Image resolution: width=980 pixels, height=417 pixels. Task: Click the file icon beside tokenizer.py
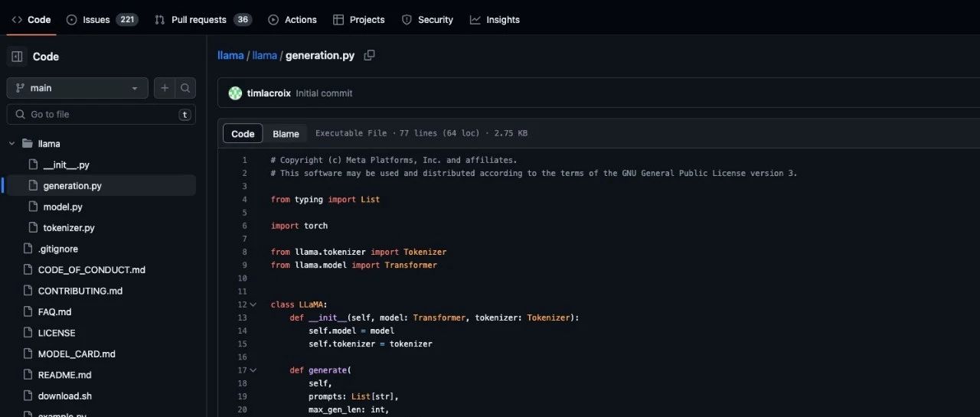click(33, 227)
